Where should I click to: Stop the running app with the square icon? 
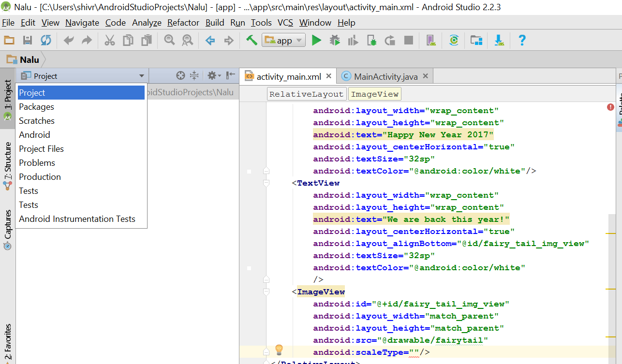pos(409,41)
